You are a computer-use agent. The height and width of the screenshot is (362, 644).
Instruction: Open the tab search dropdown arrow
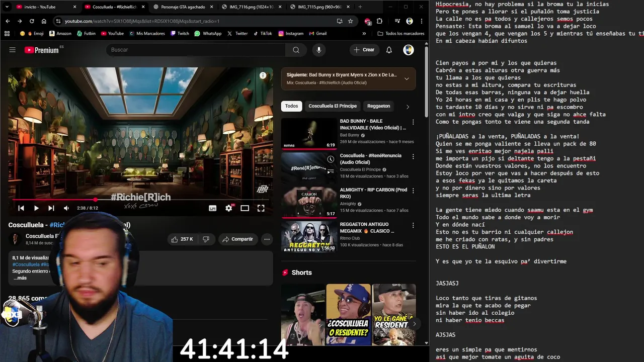pos(7,7)
